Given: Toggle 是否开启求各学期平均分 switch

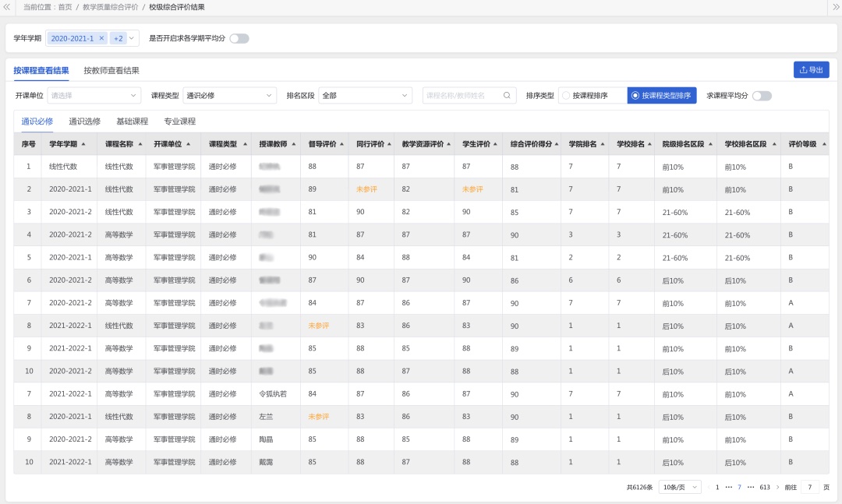Looking at the screenshot, I should coord(239,38).
